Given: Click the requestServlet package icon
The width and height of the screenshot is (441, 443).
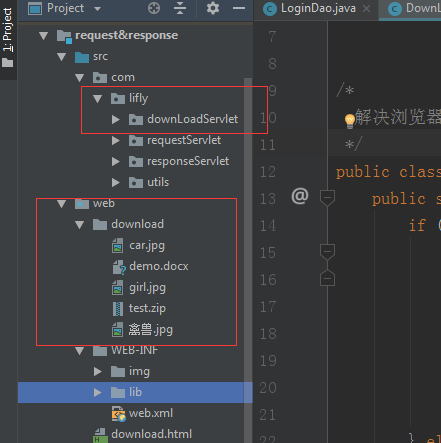Looking at the screenshot, I should (x=136, y=141).
